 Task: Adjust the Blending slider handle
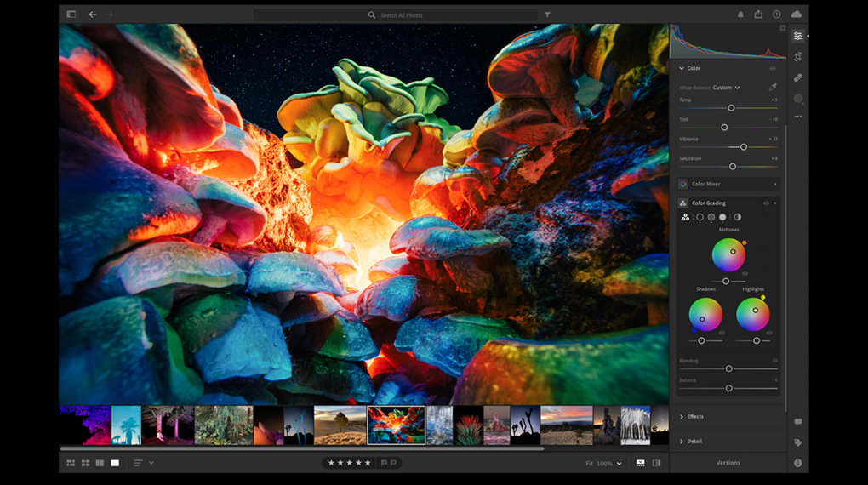(729, 368)
